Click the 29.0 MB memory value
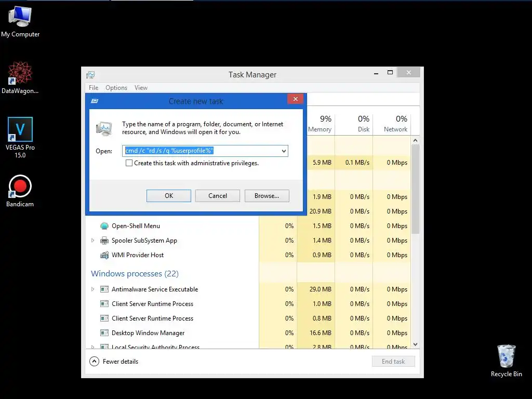This screenshot has width=532, height=399. pos(320,289)
